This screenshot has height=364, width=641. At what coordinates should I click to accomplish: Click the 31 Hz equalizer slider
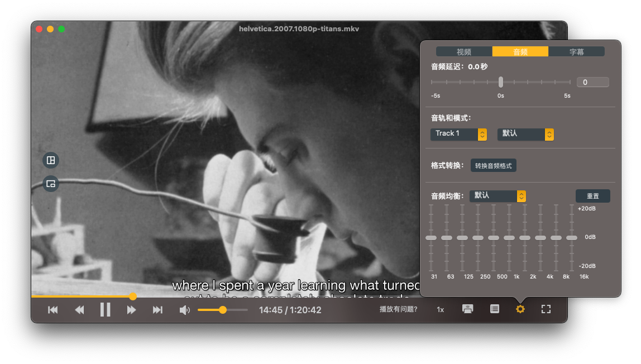[431, 238]
